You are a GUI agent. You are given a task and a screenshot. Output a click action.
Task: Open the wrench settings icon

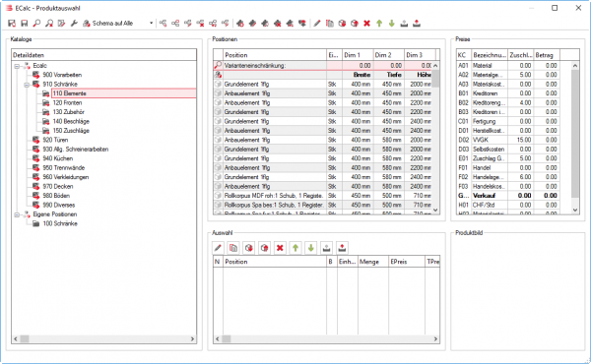pos(74,24)
